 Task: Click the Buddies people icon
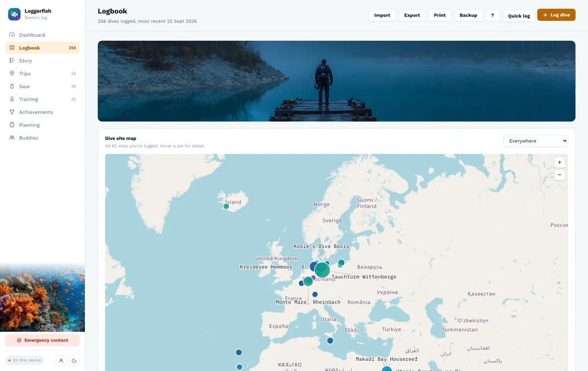[12, 138]
